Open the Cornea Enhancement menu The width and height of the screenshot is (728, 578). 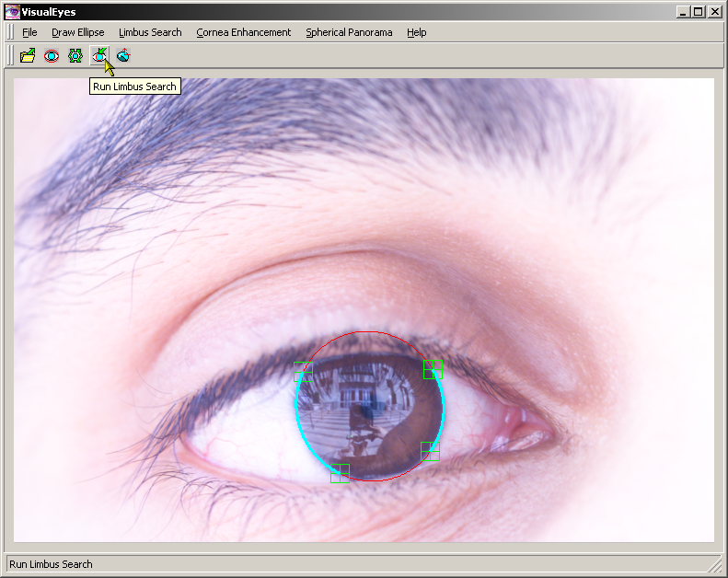(244, 32)
